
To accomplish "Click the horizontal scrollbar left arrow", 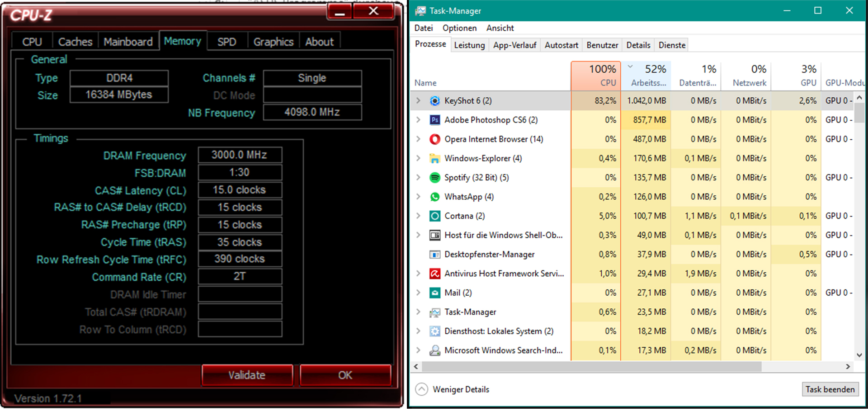I will click(416, 367).
